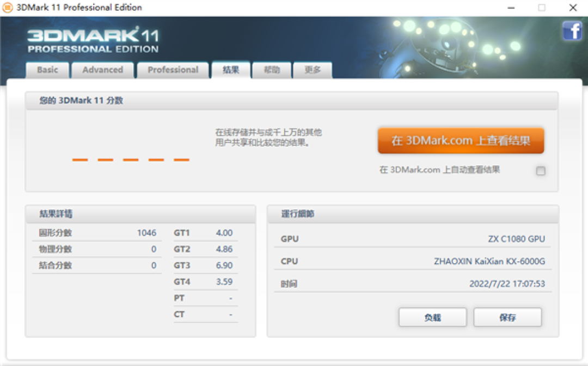Open the Professional tab
The height and width of the screenshot is (366, 588).
pyautogui.click(x=173, y=70)
